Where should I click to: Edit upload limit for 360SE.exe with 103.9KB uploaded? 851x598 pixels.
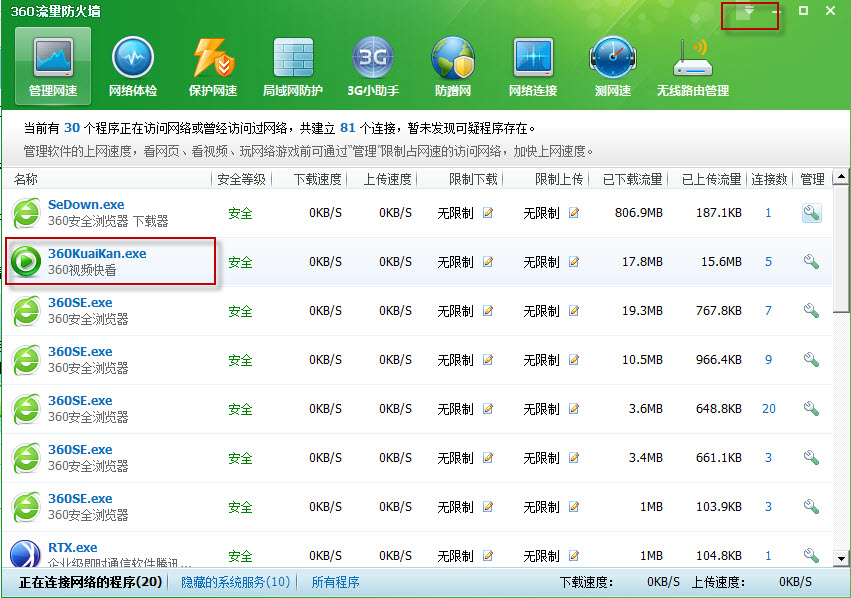tap(574, 506)
